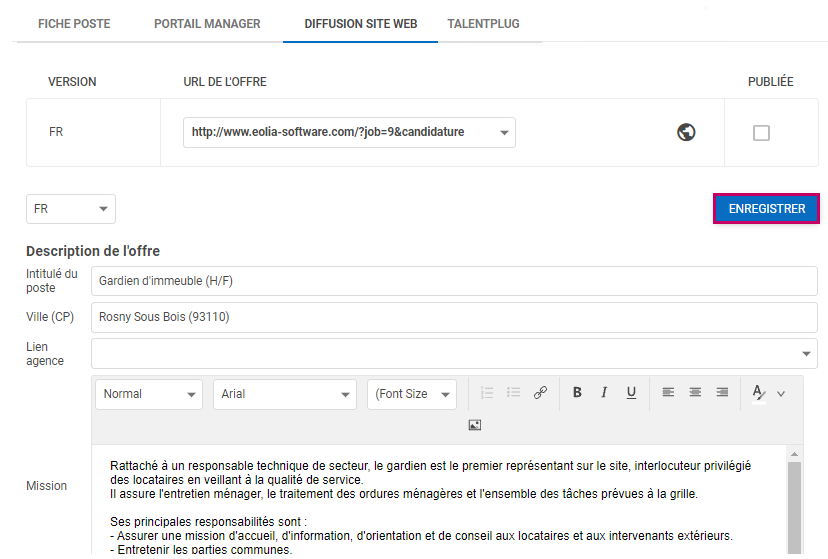Click the globe icon next to the offer URL
Image resolution: width=828 pixels, height=559 pixels.
686,132
